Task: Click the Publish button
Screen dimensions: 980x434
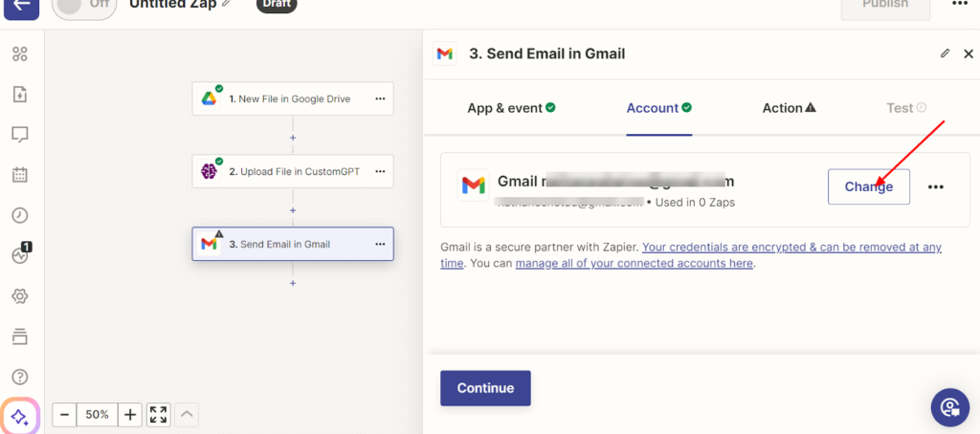Action: click(x=885, y=7)
